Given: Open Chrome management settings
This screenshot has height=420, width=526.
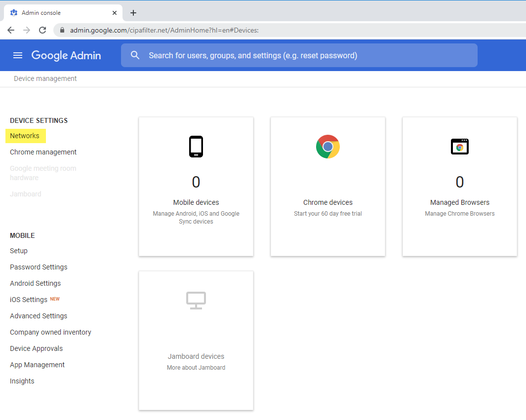Looking at the screenshot, I should [x=43, y=152].
